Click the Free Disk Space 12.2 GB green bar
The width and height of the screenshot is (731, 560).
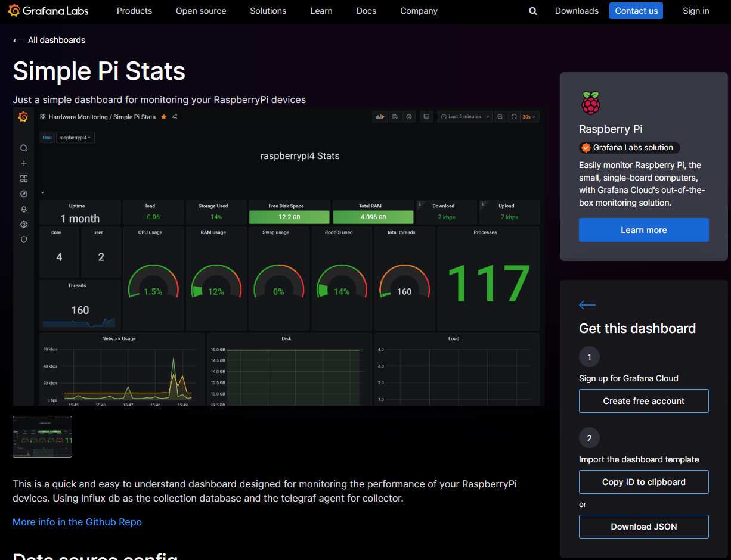pyautogui.click(x=289, y=217)
